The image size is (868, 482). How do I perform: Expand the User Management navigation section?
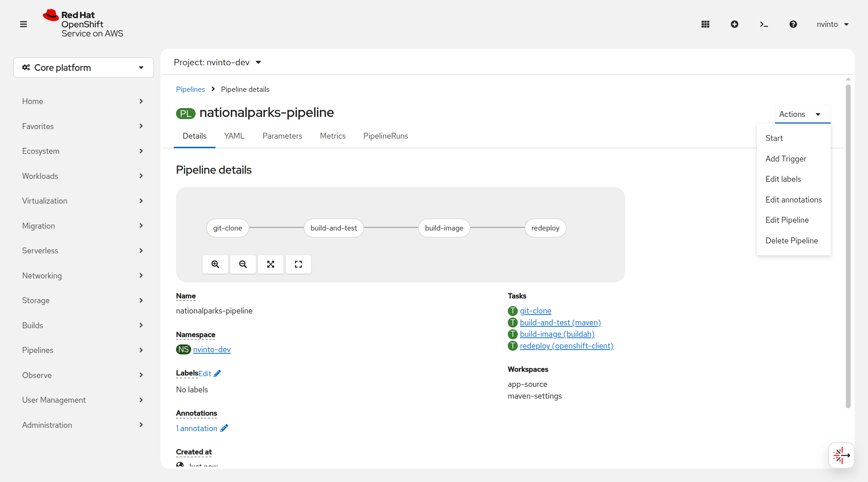pyautogui.click(x=83, y=400)
